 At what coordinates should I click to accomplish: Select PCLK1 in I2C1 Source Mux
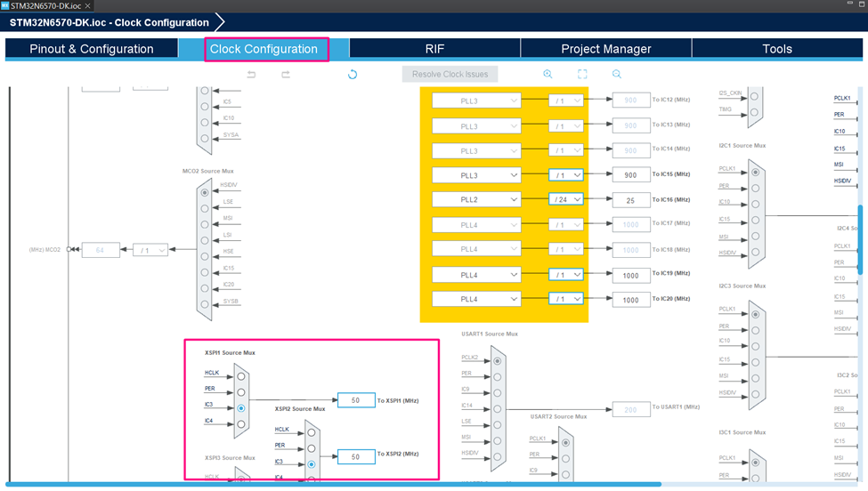pyautogui.click(x=755, y=173)
